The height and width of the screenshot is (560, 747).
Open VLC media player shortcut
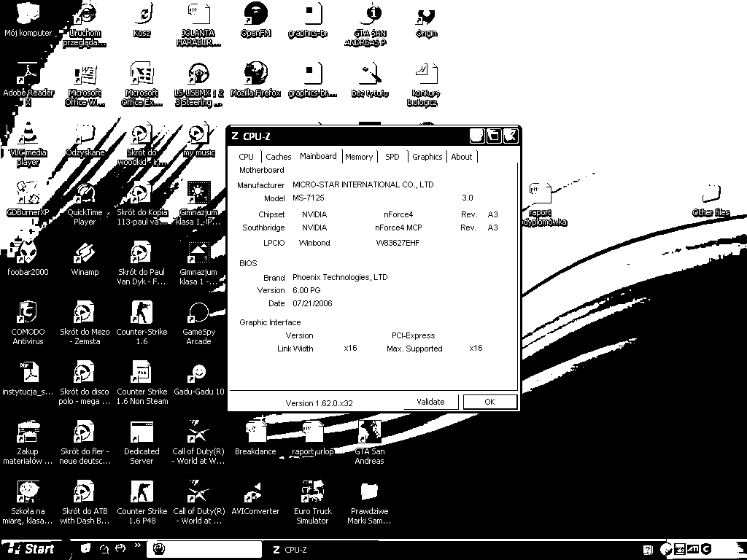[28, 135]
